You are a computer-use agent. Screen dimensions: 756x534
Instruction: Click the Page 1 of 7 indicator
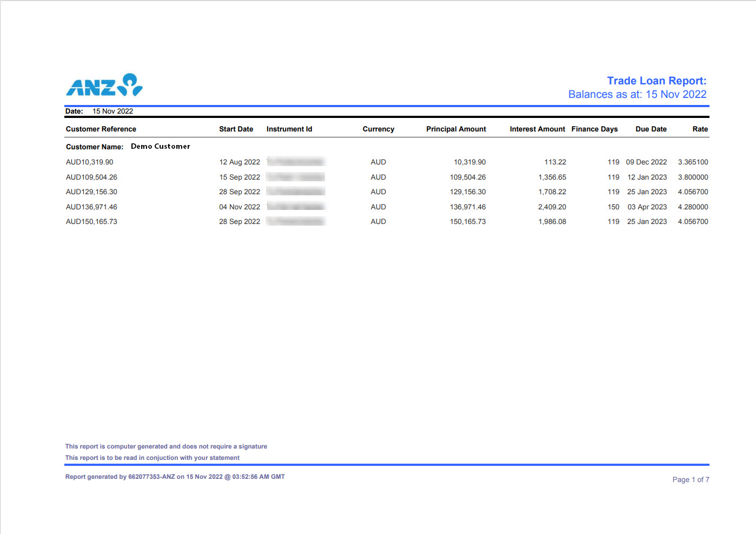pyautogui.click(x=690, y=480)
